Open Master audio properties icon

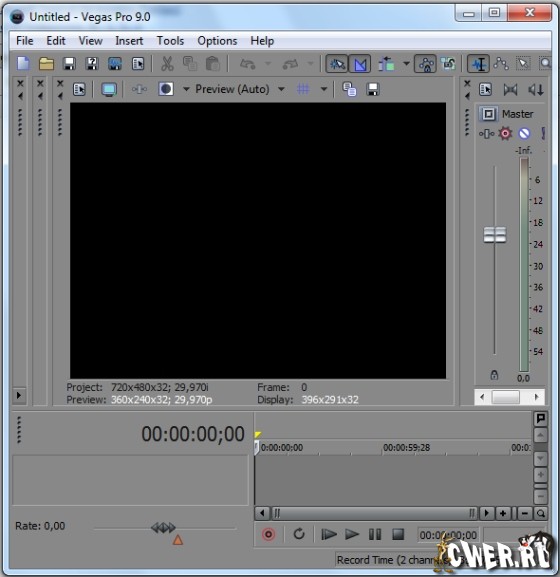pyautogui.click(x=486, y=89)
